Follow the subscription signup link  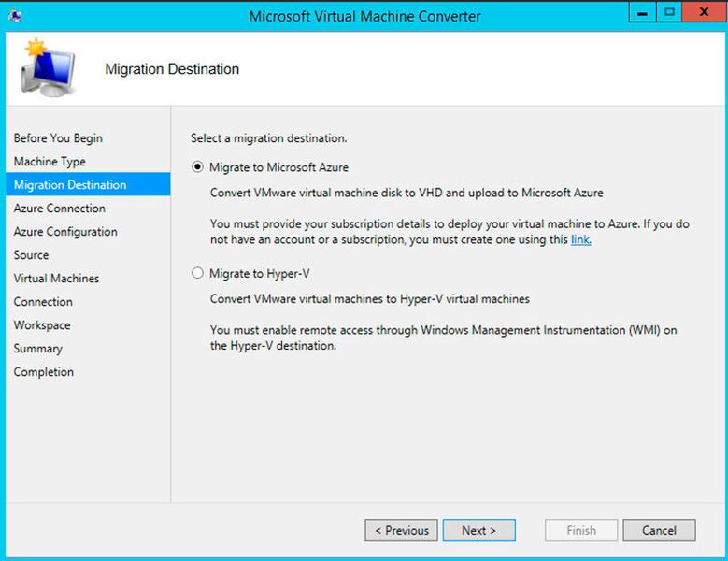[581, 239]
